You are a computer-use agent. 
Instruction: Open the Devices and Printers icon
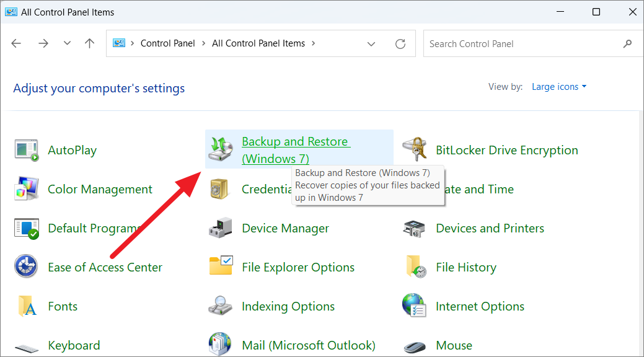pos(414,229)
